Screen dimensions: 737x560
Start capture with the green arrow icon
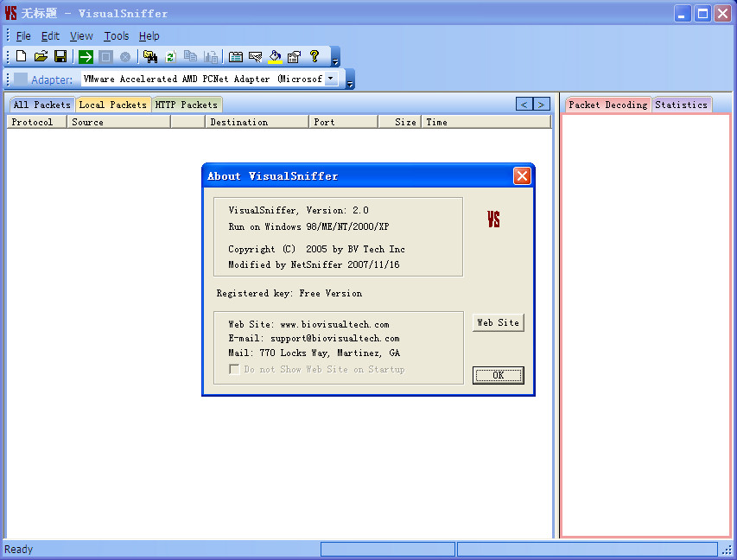pos(86,57)
